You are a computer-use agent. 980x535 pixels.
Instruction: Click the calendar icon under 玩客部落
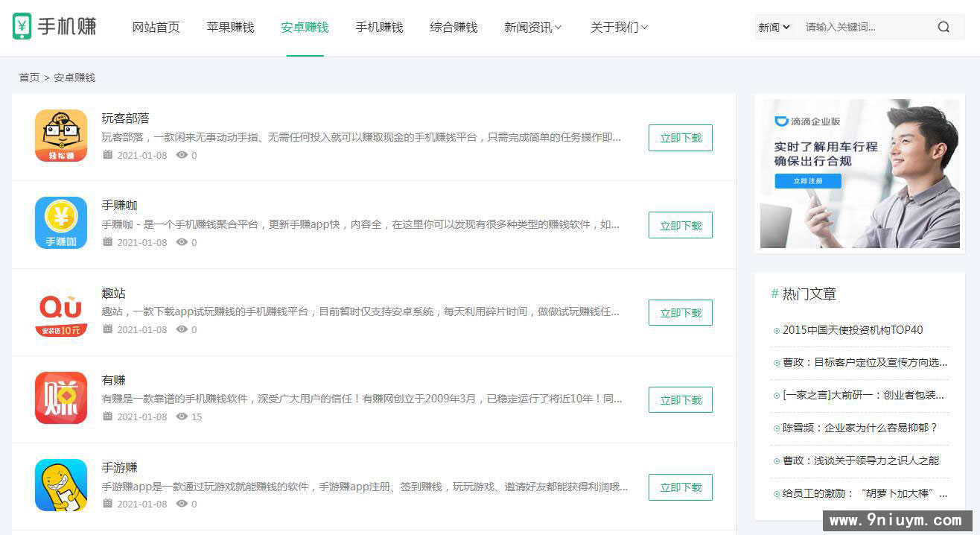click(x=106, y=155)
